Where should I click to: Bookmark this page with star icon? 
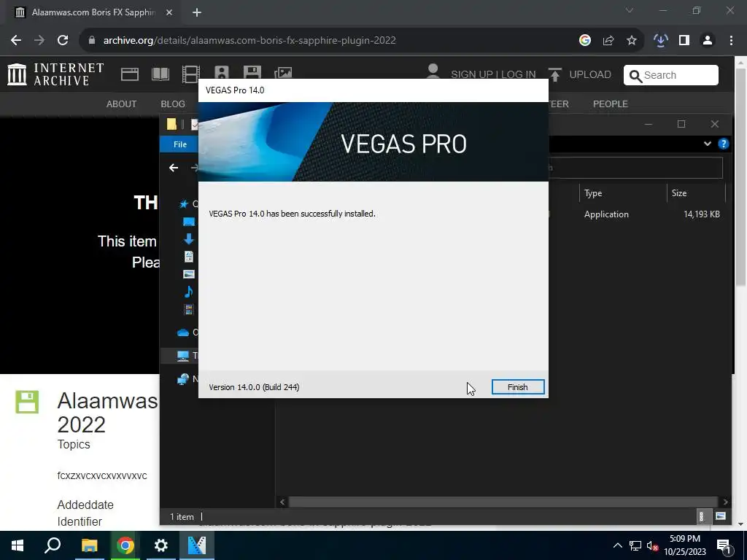(632, 41)
